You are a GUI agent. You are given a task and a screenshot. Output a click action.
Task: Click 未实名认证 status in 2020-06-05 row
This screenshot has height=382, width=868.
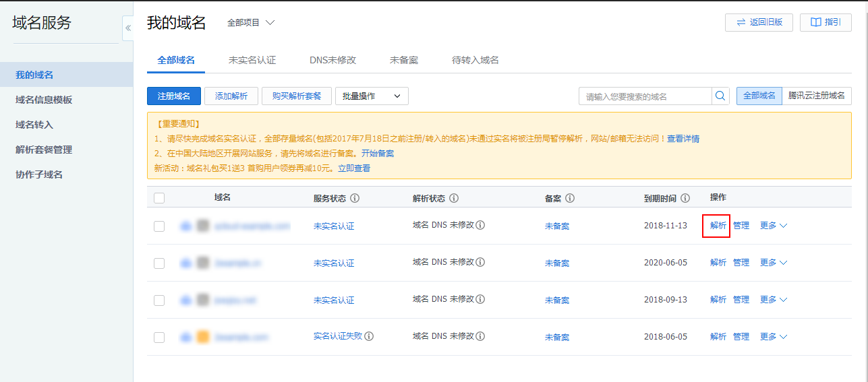coord(334,263)
